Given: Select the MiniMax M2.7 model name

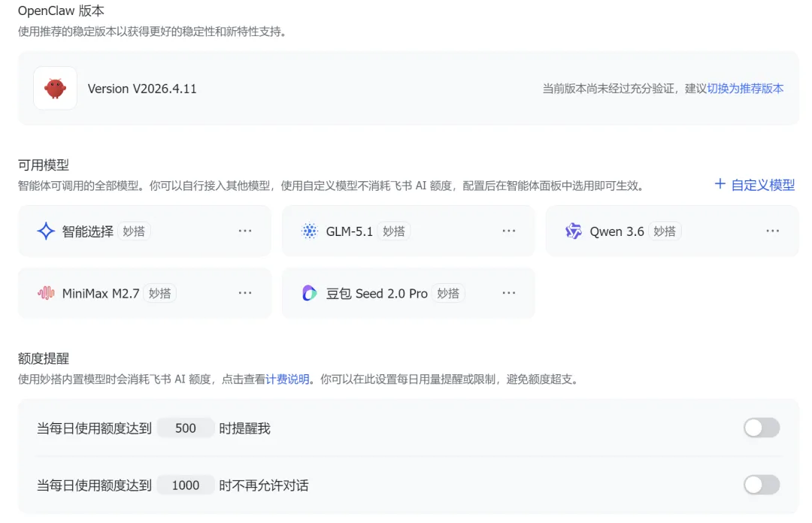Looking at the screenshot, I should [101, 294].
